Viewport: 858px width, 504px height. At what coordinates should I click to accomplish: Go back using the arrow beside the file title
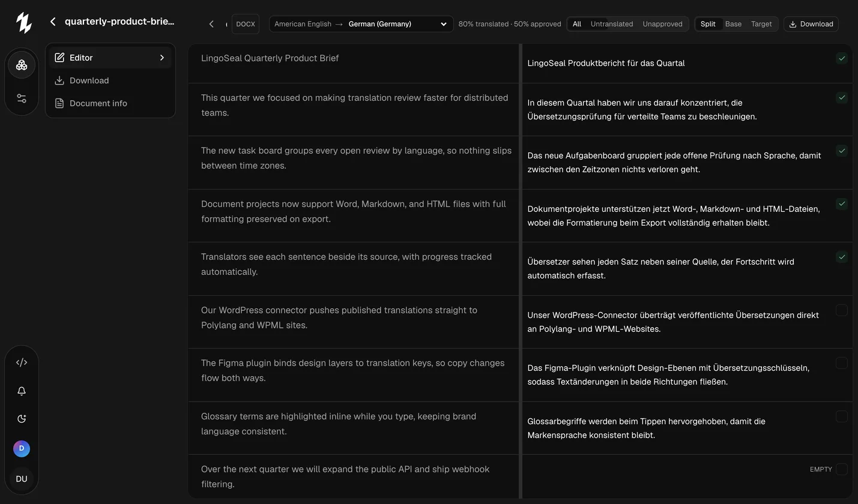pos(53,22)
